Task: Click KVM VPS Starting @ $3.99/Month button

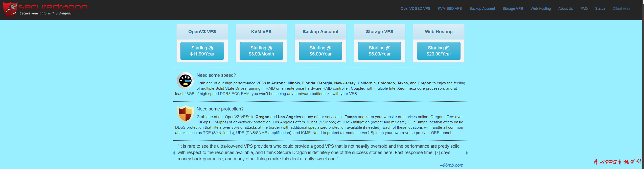Action: click(x=261, y=51)
